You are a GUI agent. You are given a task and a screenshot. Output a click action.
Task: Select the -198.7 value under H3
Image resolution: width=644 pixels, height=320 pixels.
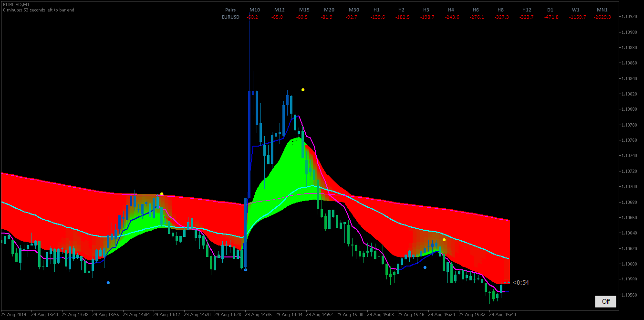pos(427,17)
